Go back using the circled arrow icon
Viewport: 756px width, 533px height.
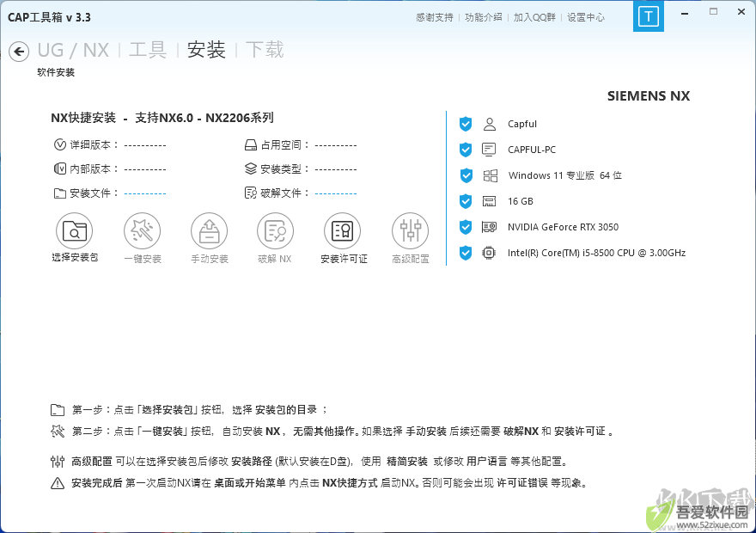click(x=19, y=51)
